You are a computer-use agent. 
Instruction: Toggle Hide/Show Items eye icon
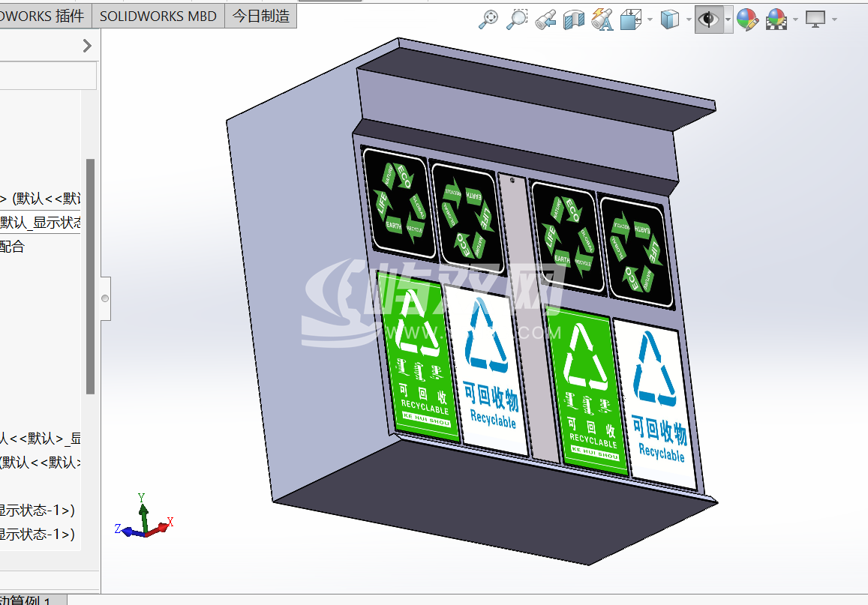tap(708, 19)
